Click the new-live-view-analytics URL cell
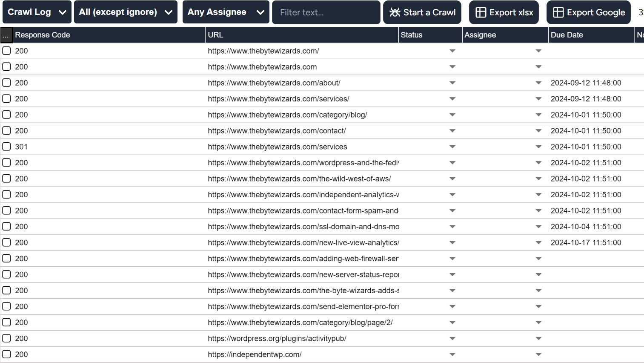This screenshot has width=644, height=363. (303, 242)
